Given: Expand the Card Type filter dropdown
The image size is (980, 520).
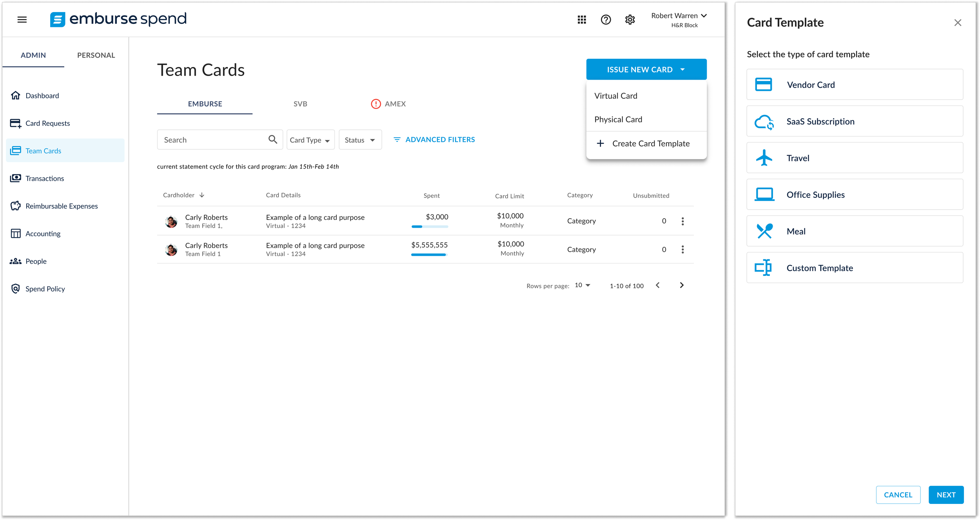Looking at the screenshot, I should click(x=310, y=140).
